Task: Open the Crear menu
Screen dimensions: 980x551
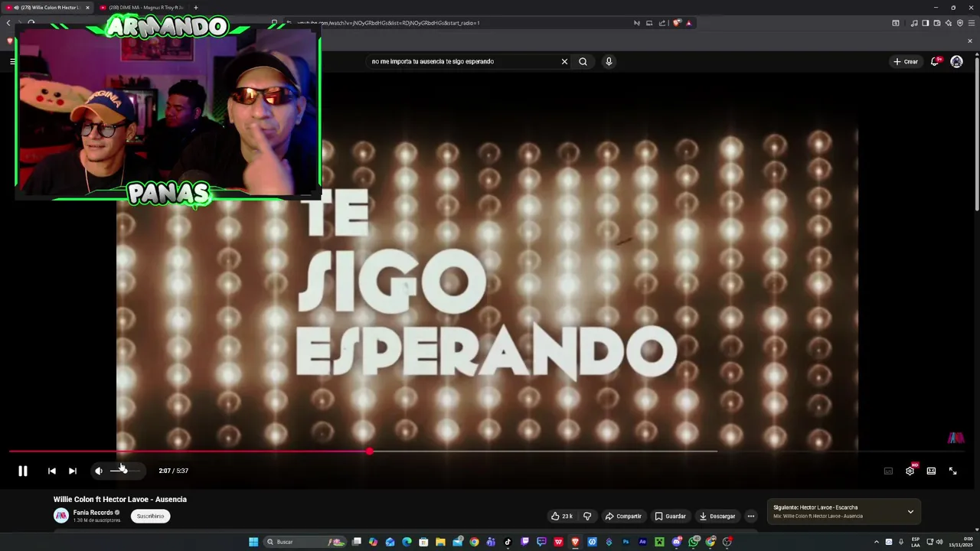Action: (905, 61)
